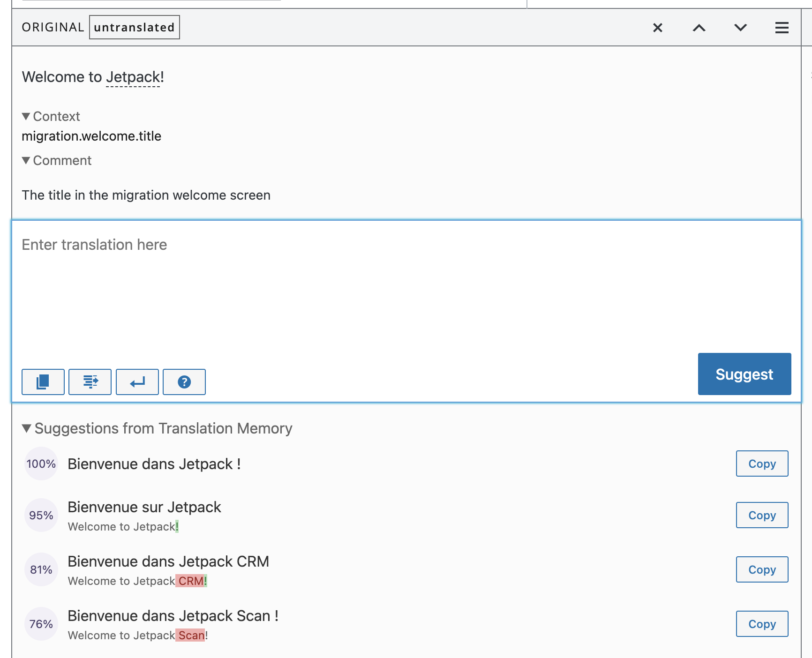Click the insert tab character icon
This screenshot has height=658, width=812.
tap(90, 382)
